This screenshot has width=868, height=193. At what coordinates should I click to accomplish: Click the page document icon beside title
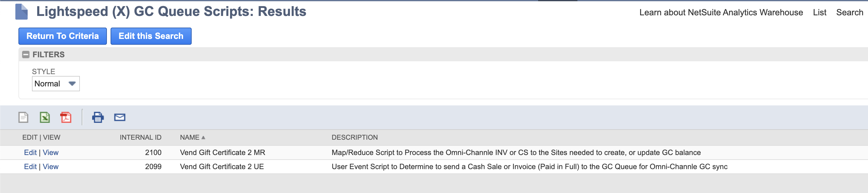(22, 12)
